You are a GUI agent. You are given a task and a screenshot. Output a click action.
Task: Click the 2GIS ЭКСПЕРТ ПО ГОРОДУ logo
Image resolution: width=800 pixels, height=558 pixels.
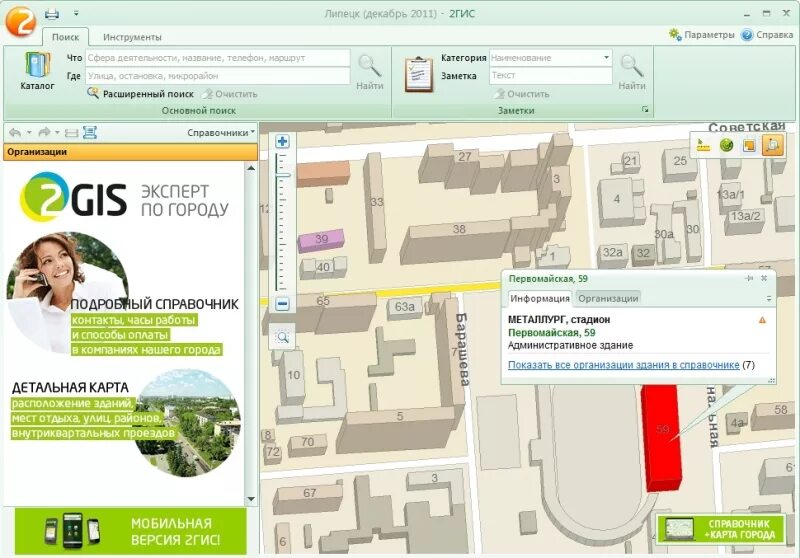(x=125, y=198)
